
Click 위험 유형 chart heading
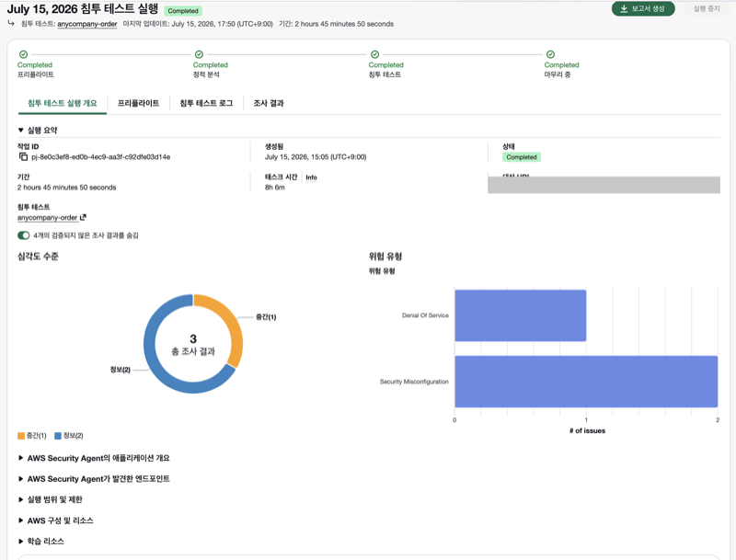click(x=385, y=256)
